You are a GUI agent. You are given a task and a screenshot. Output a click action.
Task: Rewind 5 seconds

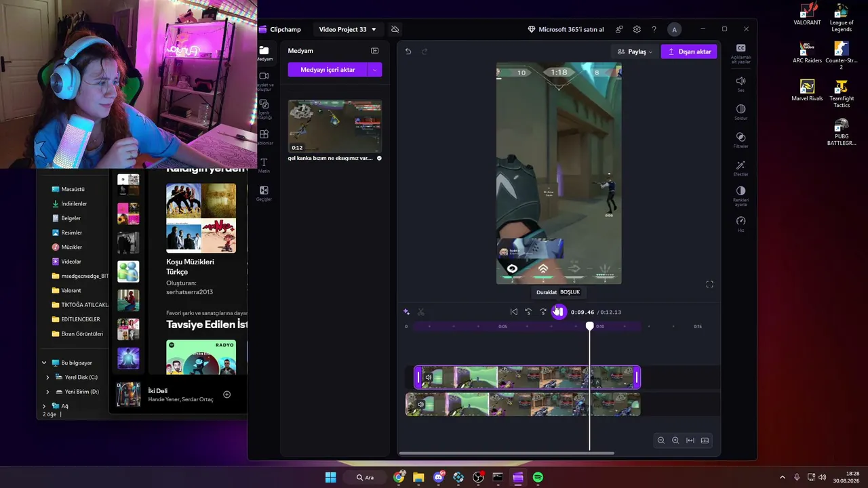point(528,312)
